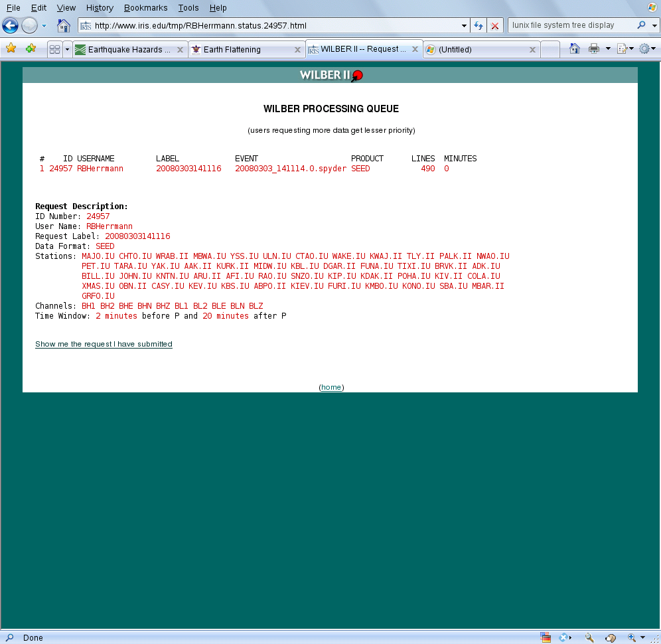Close the Earthquake Hazards tab

point(180,50)
